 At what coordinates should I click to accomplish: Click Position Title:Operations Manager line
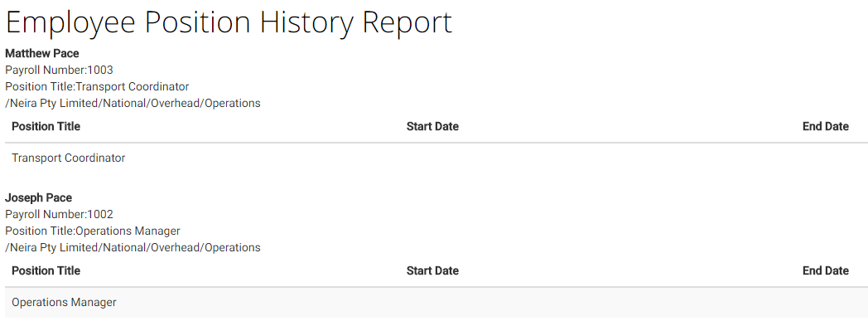[93, 231]
